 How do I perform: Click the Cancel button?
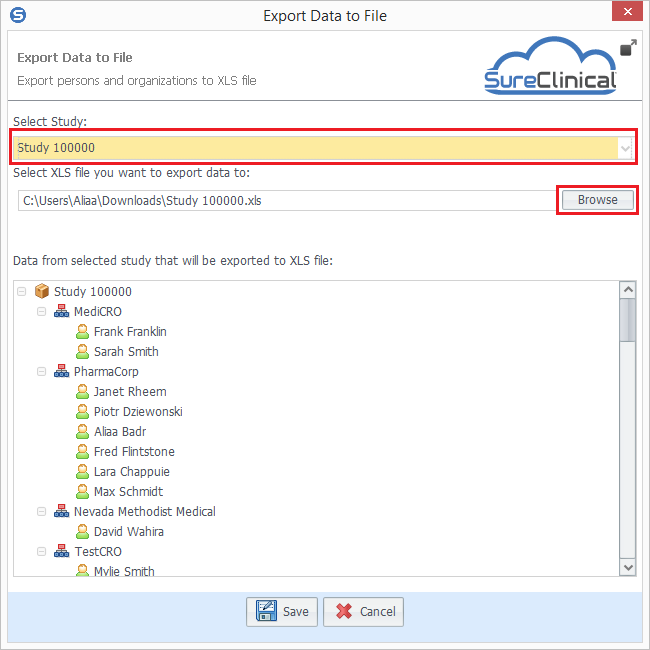point(363,611)
